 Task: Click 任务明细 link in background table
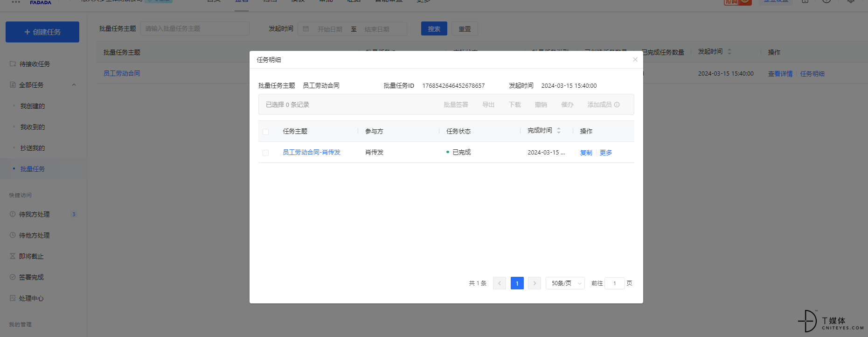[812, 74]
